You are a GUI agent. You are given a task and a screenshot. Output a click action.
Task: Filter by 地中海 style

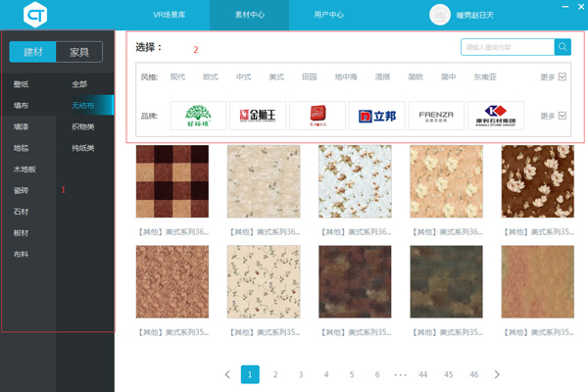(346, 76)
